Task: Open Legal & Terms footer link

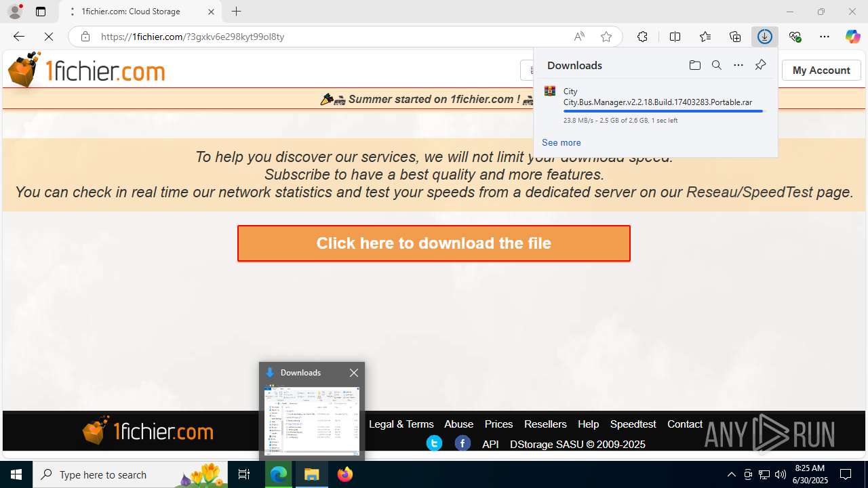Action: (401, 424)
